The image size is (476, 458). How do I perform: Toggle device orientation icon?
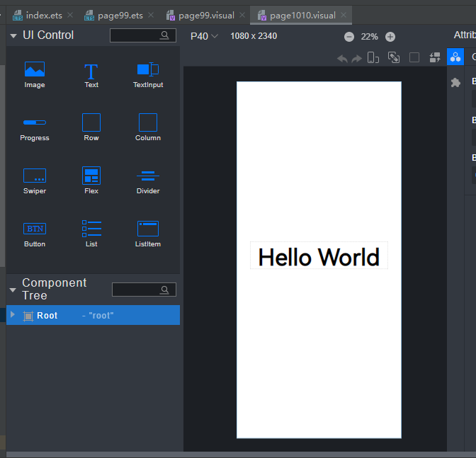coord(373,57)
